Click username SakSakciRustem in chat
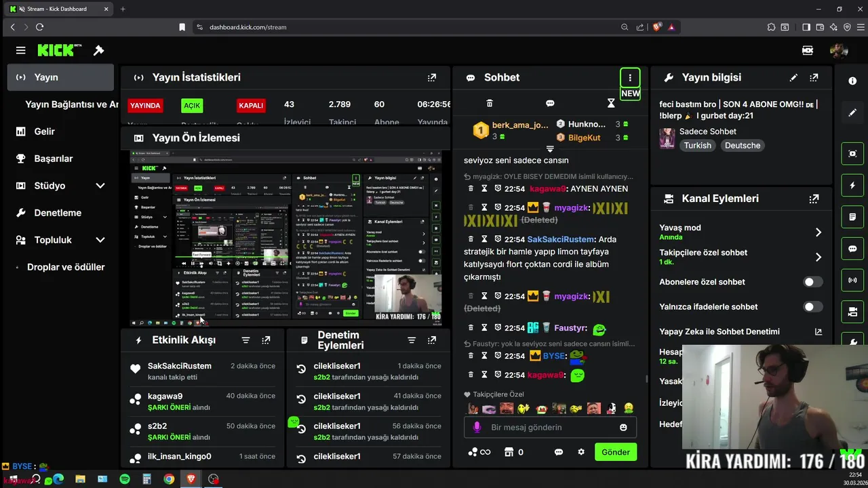Screen dimensions: 868x488 561,239
